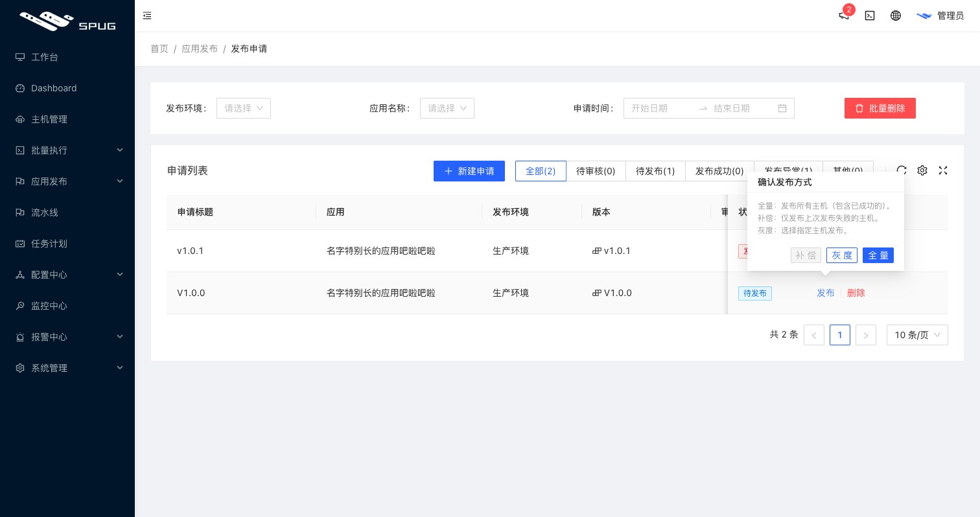Open the language globe icon
Image resolution: width=980 pixels, height=517 pixels.
pyautogui.click(x=896, y=16)
